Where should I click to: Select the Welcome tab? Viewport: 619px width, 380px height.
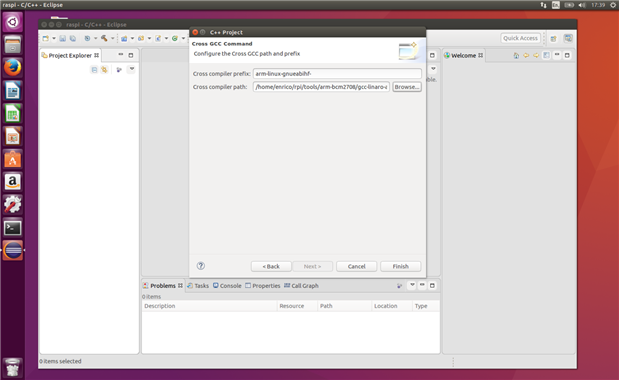(x=463, y=56)
